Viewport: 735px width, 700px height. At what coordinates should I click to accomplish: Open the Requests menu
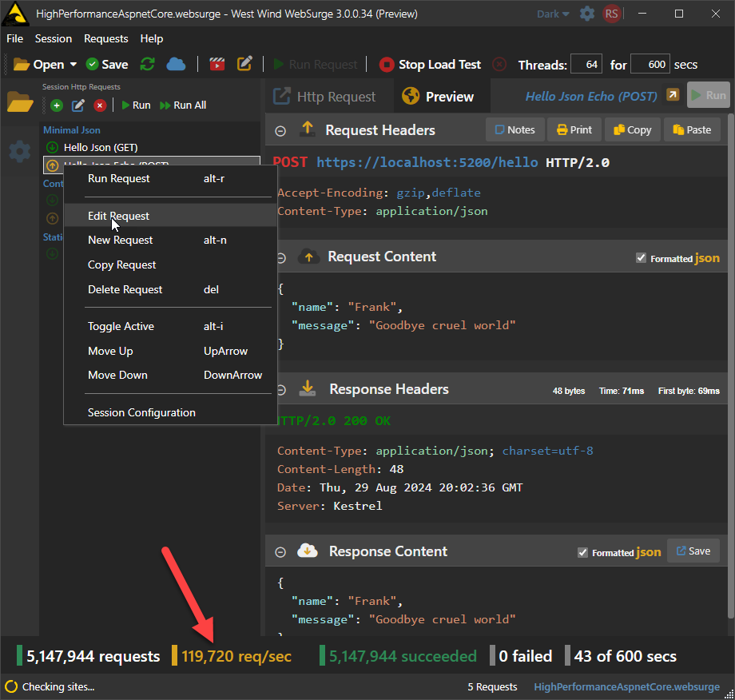pyautogui.click(x=106, y=38)
